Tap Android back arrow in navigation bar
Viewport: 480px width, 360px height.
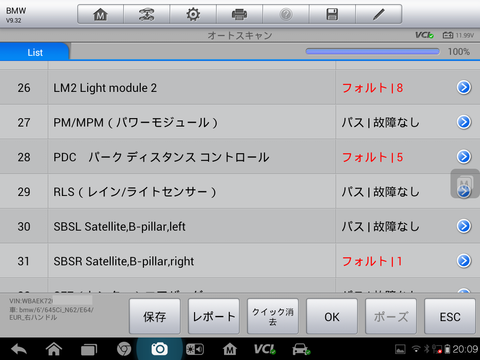(x=19, y=349)
